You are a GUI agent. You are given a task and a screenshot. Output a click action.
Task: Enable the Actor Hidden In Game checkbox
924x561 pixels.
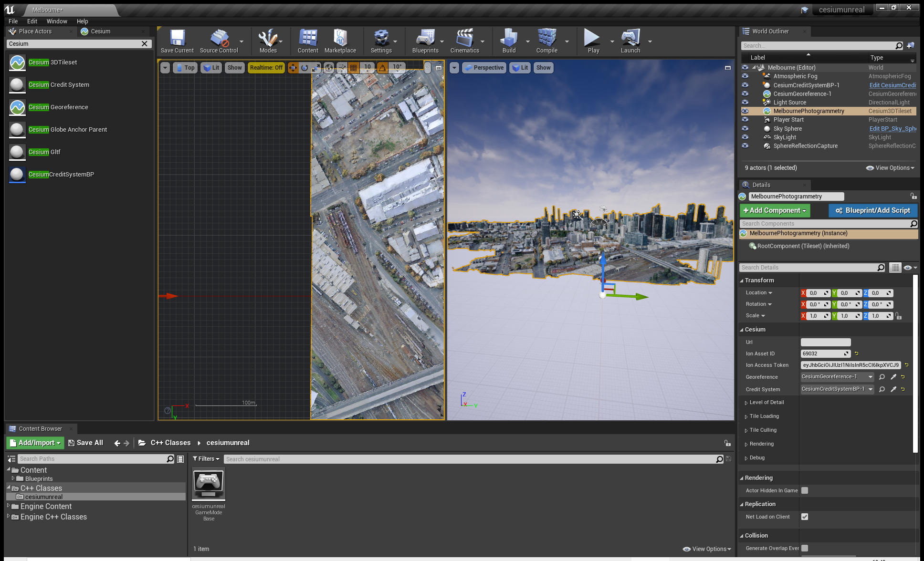pyautogui.click(x=805, y=490)
